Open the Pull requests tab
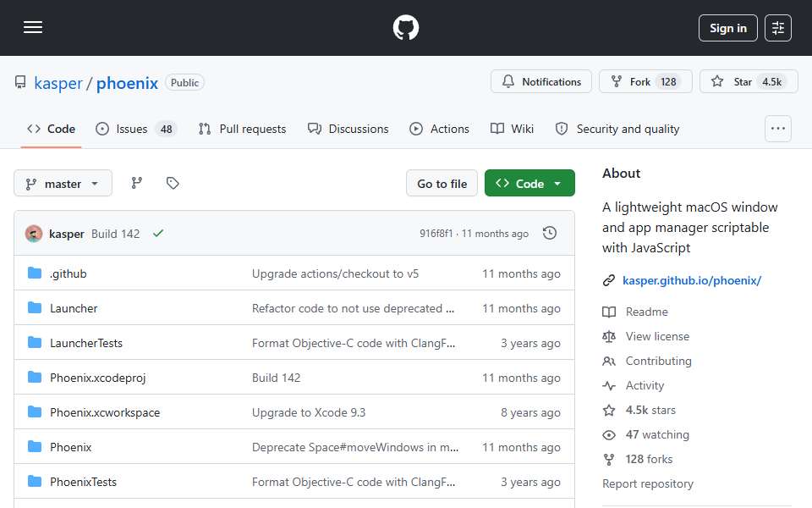Image resolution: width=812 pixels, height=508 pixels. tap(242, 129)
